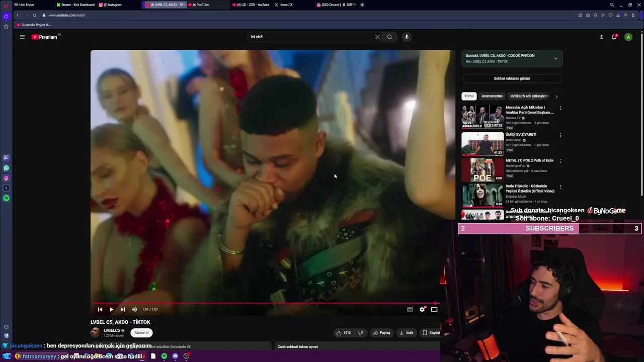Viewport: 644px width, 362px height.
Task: Open 'Seda Tripkolic' video title
Action: click(x=530, y=189)
